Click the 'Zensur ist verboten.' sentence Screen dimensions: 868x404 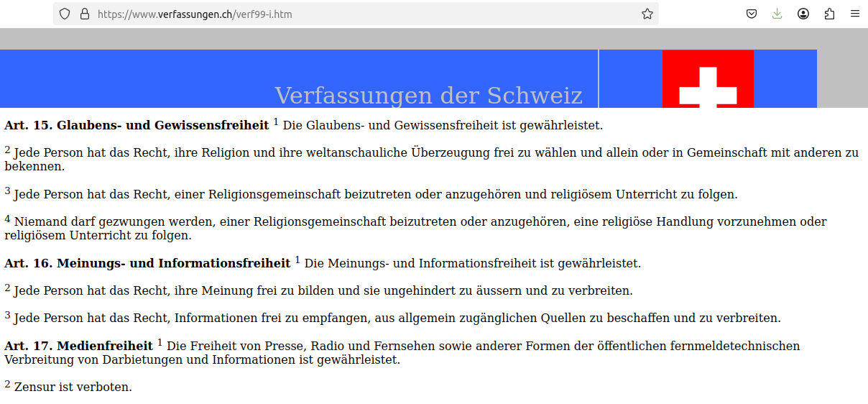pos(73,387)
